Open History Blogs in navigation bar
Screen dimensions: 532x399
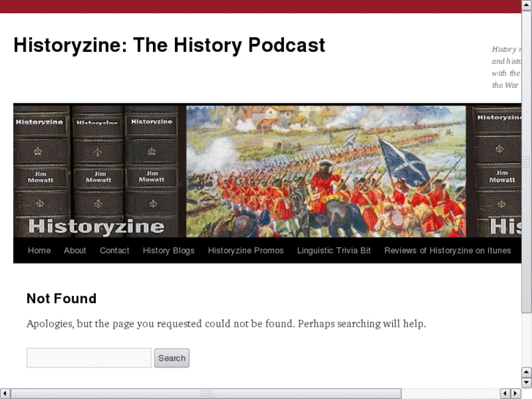168,250
